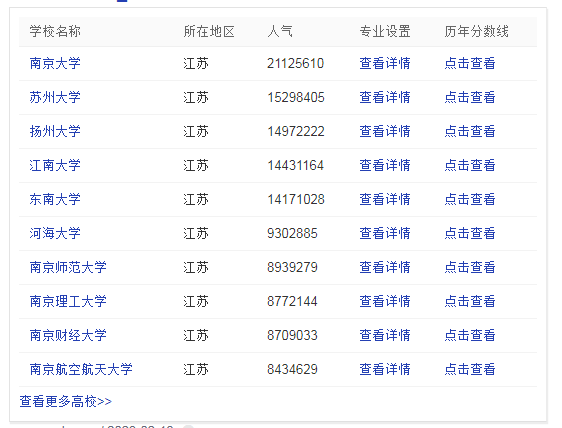The width and height of the screenshot is (562, 428).
Task: Open the 东南大学 school link
Action: 55,199
